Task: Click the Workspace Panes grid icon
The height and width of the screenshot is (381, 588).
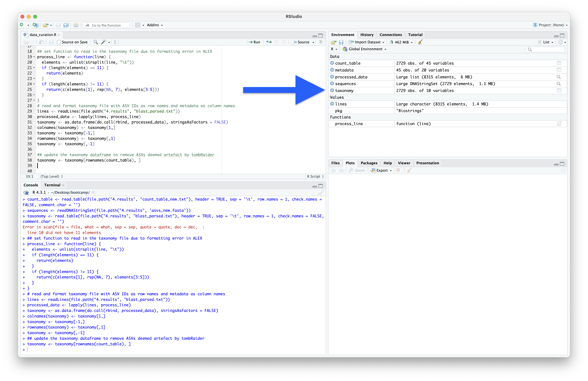Action: pos(138,25)
